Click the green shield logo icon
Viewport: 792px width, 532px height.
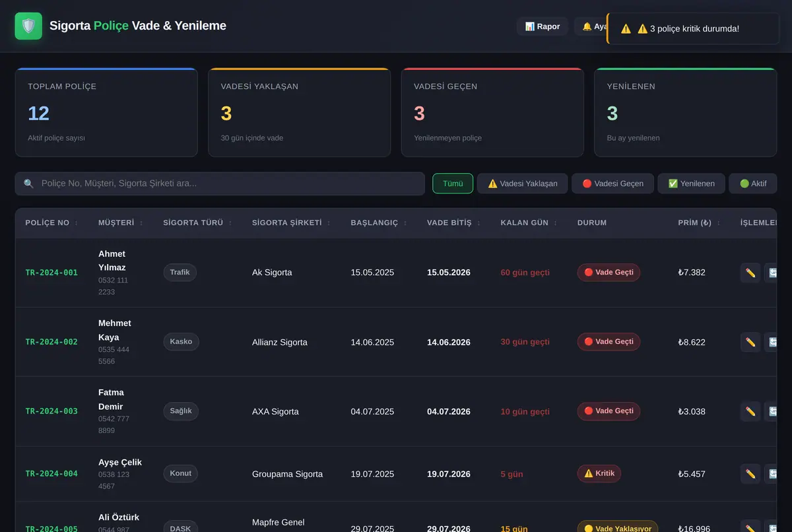pos(28,26)
